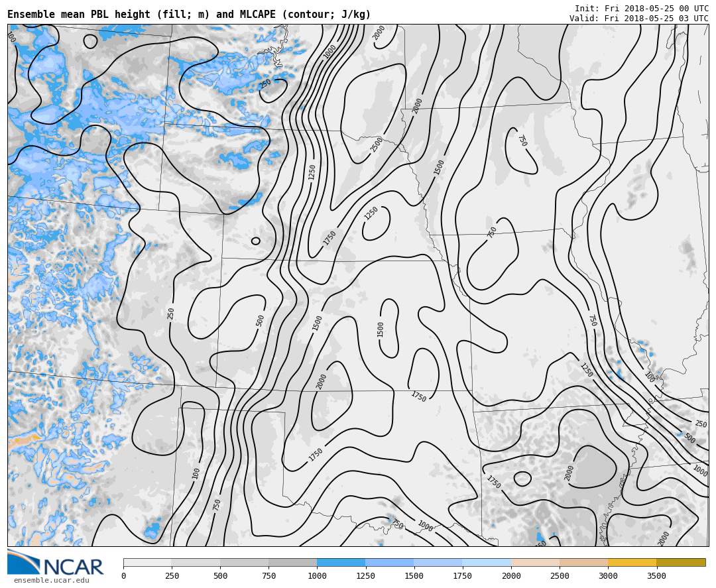Click the Ensemble mean PBL height title
The width and height of the screenshot is (716, 588).
(189, 15)
